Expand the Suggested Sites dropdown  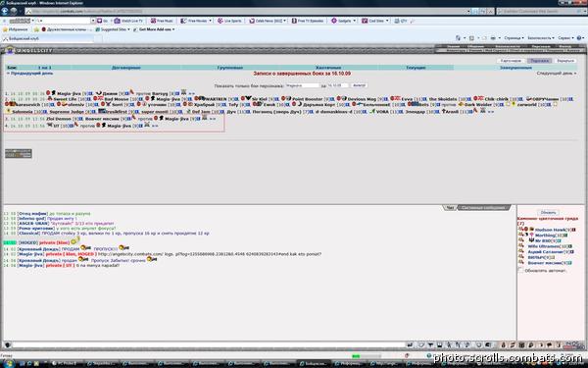[x=128, y=29]
